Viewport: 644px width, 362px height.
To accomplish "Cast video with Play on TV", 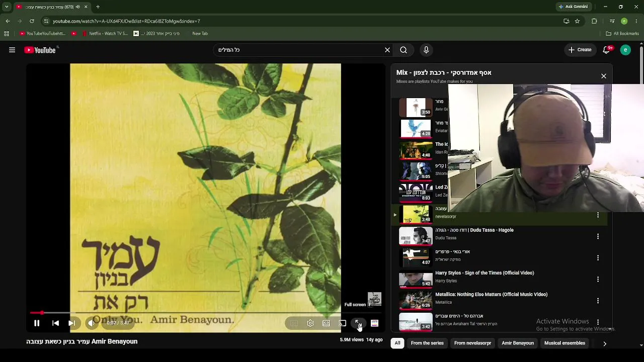I will click(x=343, y=323).
